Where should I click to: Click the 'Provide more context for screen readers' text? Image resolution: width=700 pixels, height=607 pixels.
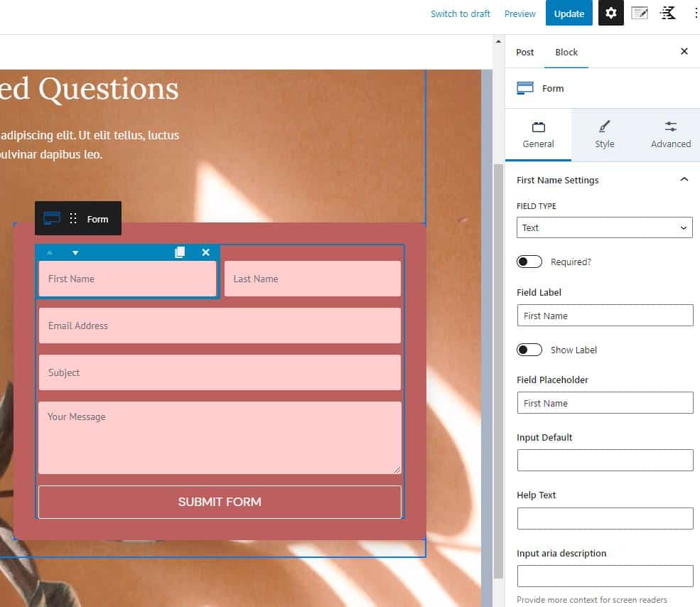click(x=591, y=600)
